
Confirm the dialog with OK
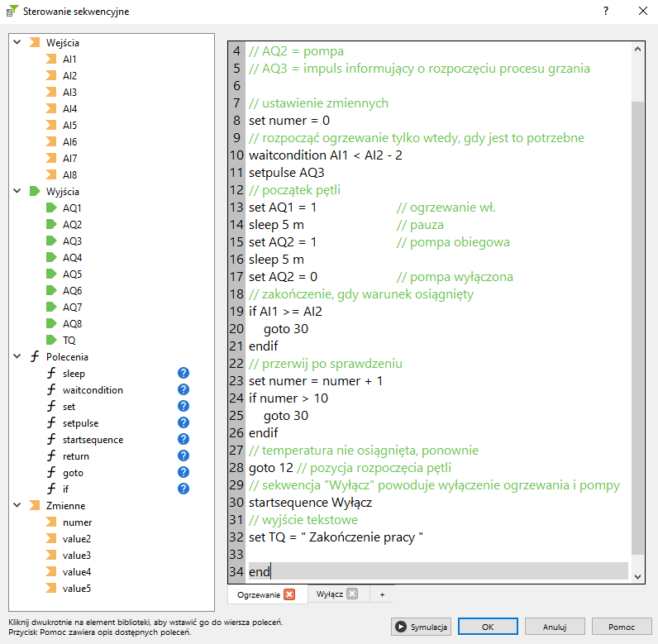point(488,627)
